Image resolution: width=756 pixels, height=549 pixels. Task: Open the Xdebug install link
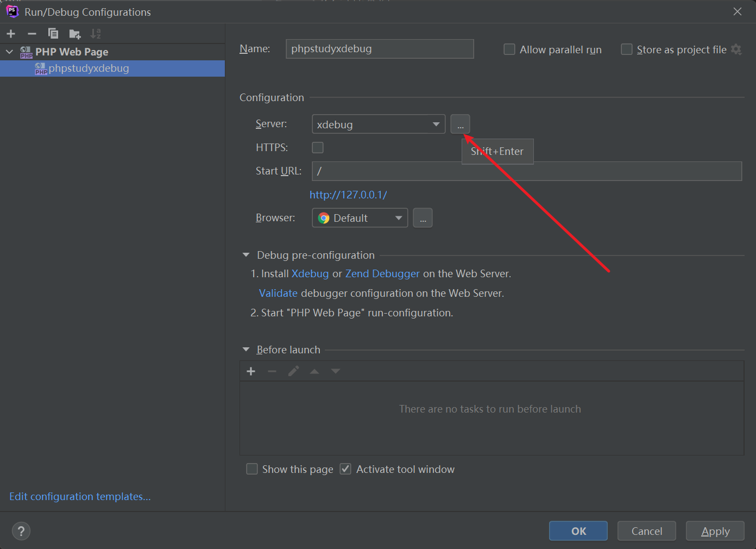[x=310, y=274]
